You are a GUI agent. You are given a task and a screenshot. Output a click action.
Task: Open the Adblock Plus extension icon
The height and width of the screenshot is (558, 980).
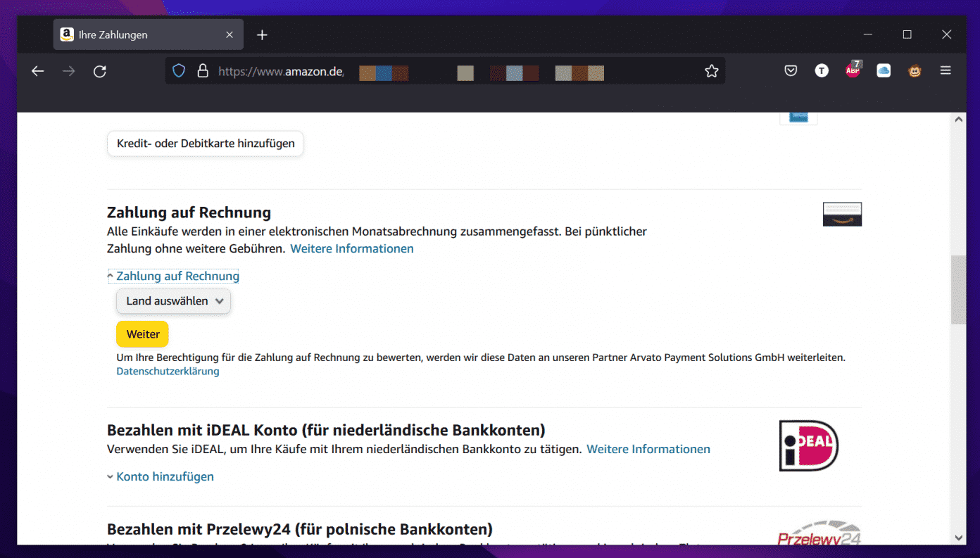click(853, 70)
